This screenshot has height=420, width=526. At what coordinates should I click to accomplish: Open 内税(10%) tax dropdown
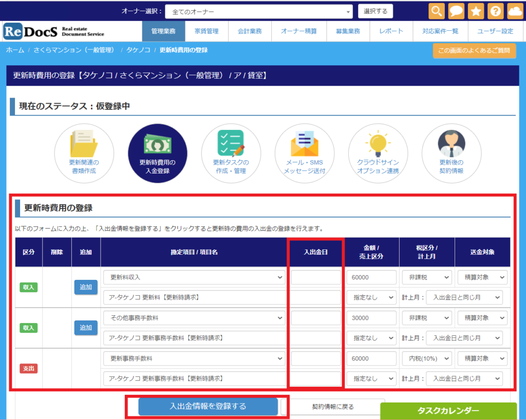pyautogui.click(x=427, y=358)
